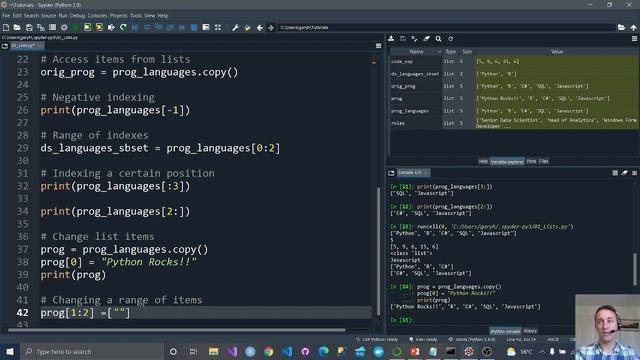
Task: Open the Run menu
Action: [62, 16]
